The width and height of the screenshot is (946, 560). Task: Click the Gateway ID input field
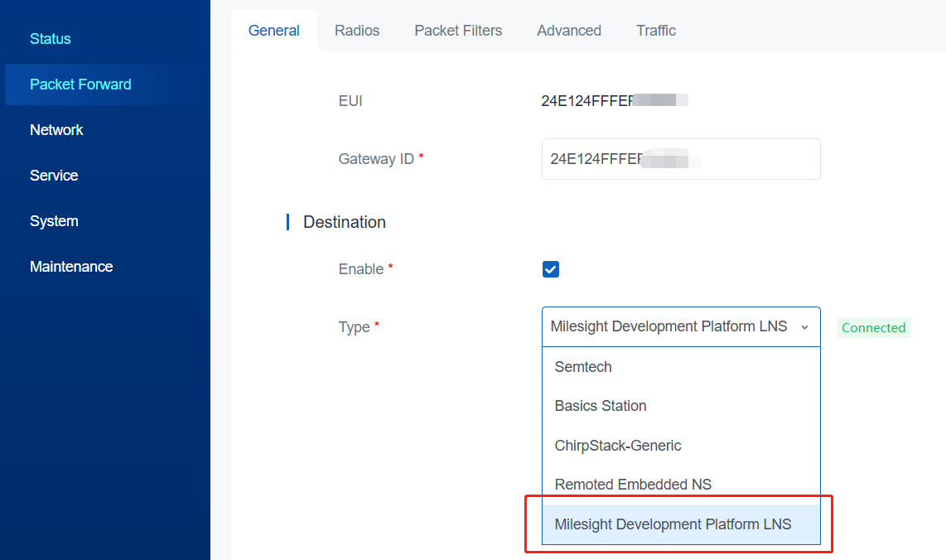pos(681,159)
